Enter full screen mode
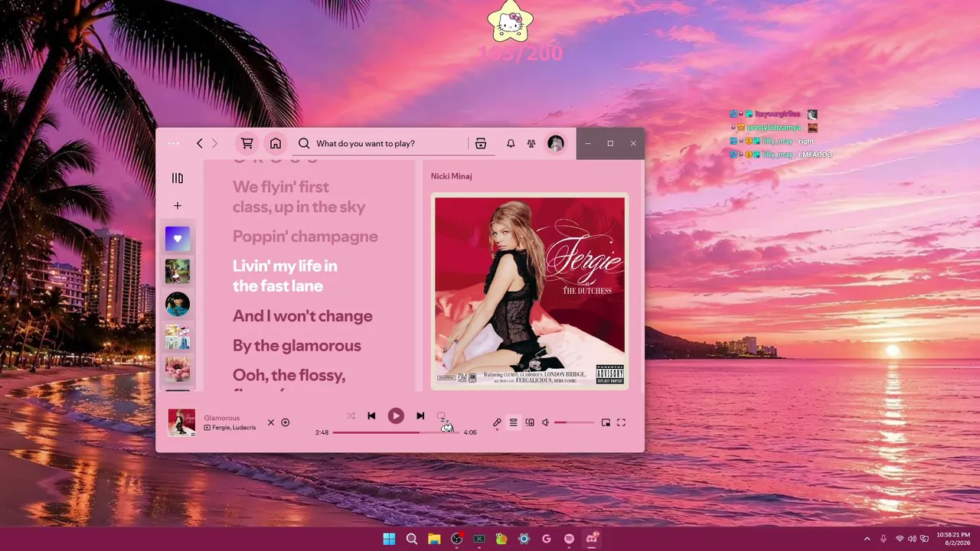This screenshot has height=551, width=980. 621,422
